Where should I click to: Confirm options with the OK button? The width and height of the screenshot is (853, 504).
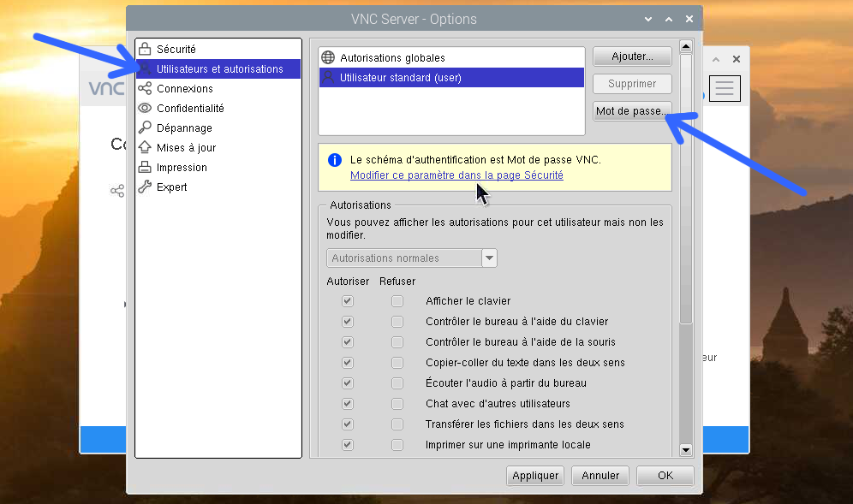[x=665, y=476]
